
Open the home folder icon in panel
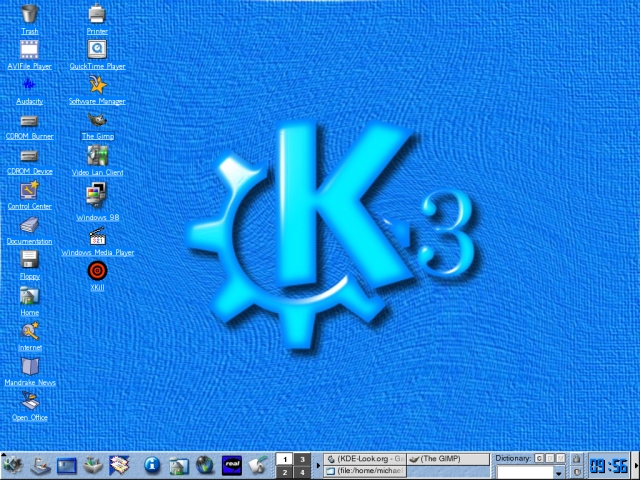click(179, 466)
